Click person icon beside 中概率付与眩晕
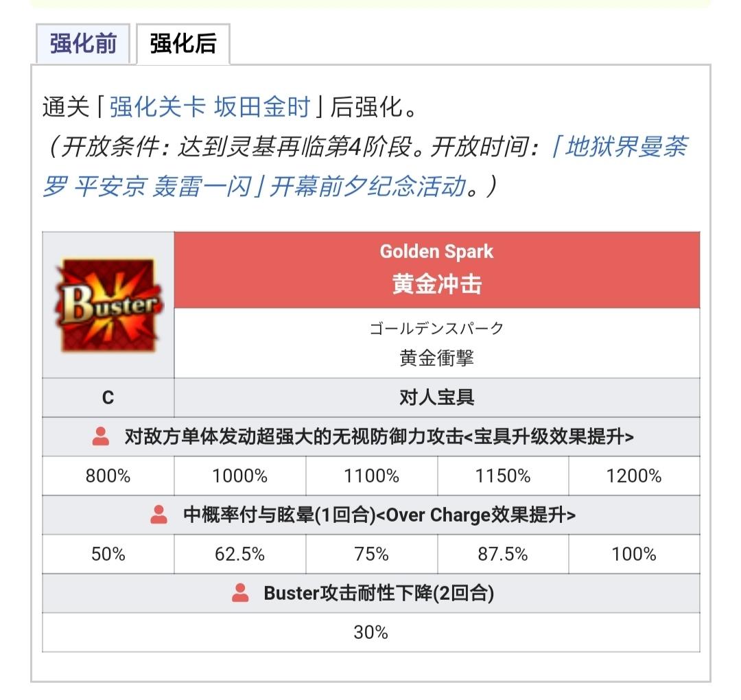Image resolution: width=741 pixels, height=700 pixels. coord(158,515)
